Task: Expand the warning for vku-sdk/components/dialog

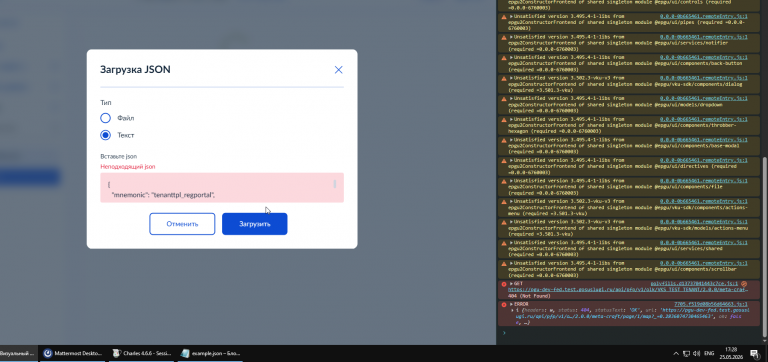Action: tap(511, 78)
